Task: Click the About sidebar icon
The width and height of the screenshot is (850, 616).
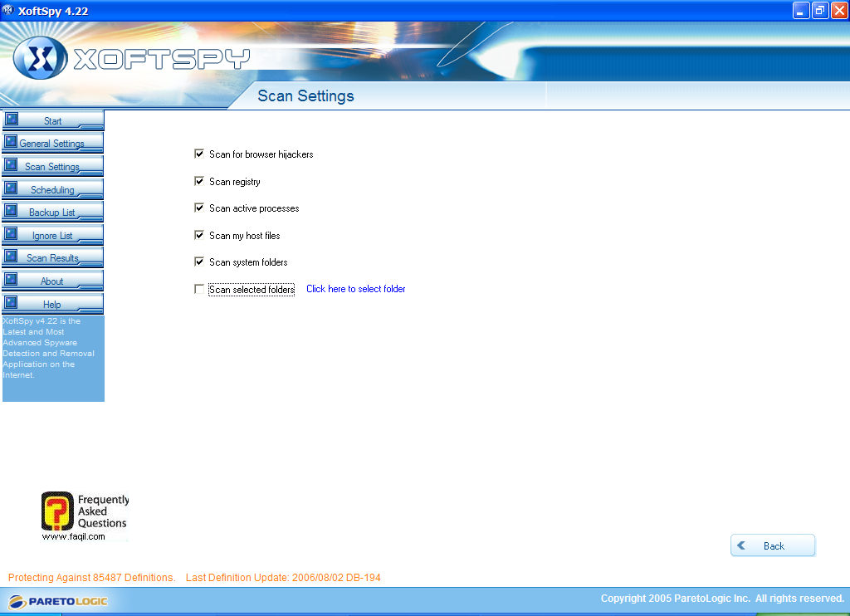Action: [x=10, y=278]
